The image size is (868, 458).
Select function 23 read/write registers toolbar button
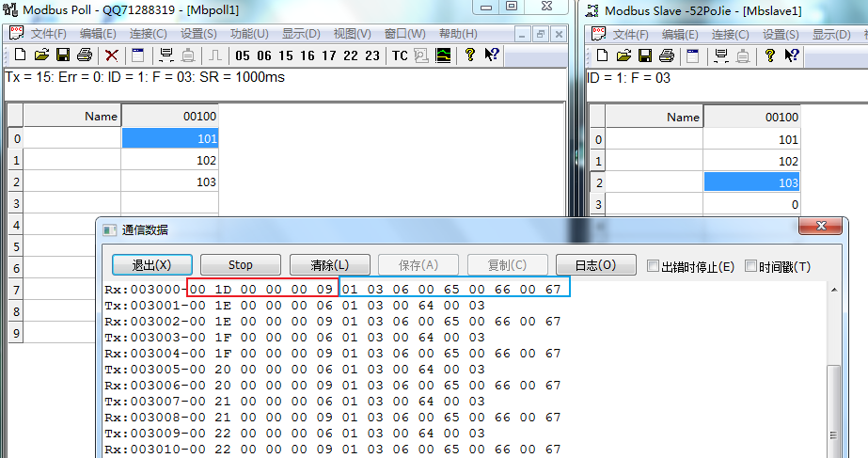(372, 55)
